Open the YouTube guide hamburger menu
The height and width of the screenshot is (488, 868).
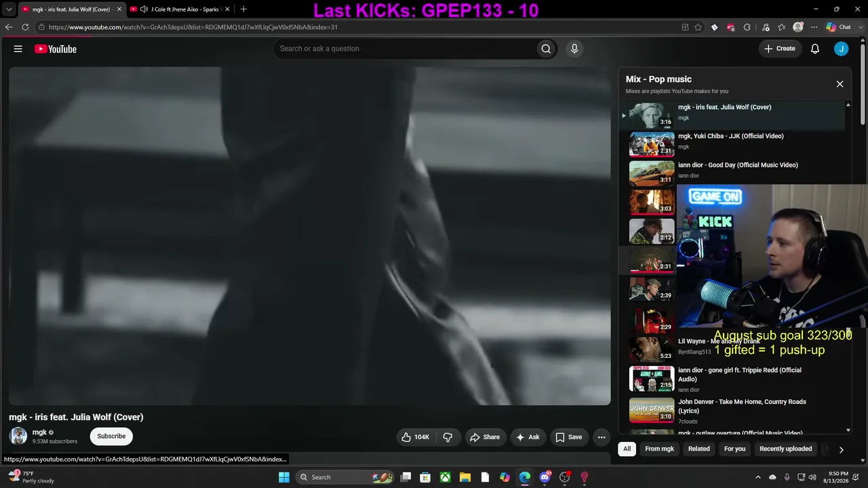tap(18, 49)
